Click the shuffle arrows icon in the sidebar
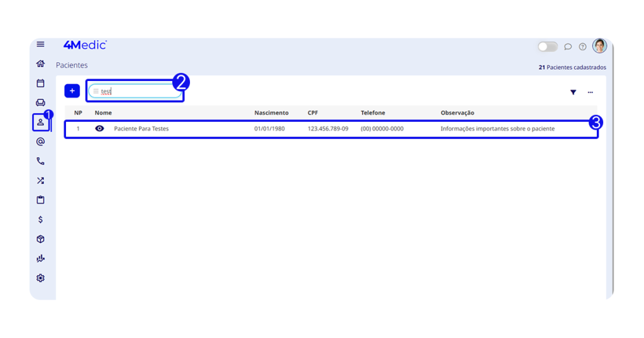Image resolution: width=644 pixels, height=338 pixels. click(x=40, y=181)
